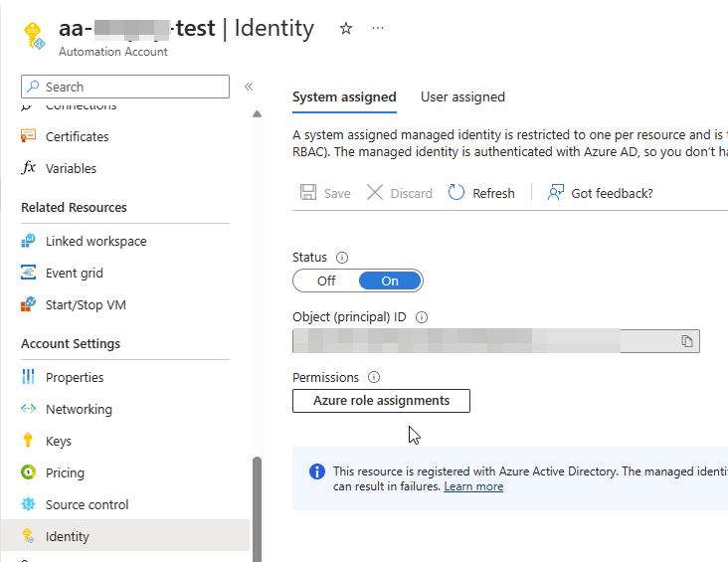Open Event grid in the sidebar

(74, 273)
